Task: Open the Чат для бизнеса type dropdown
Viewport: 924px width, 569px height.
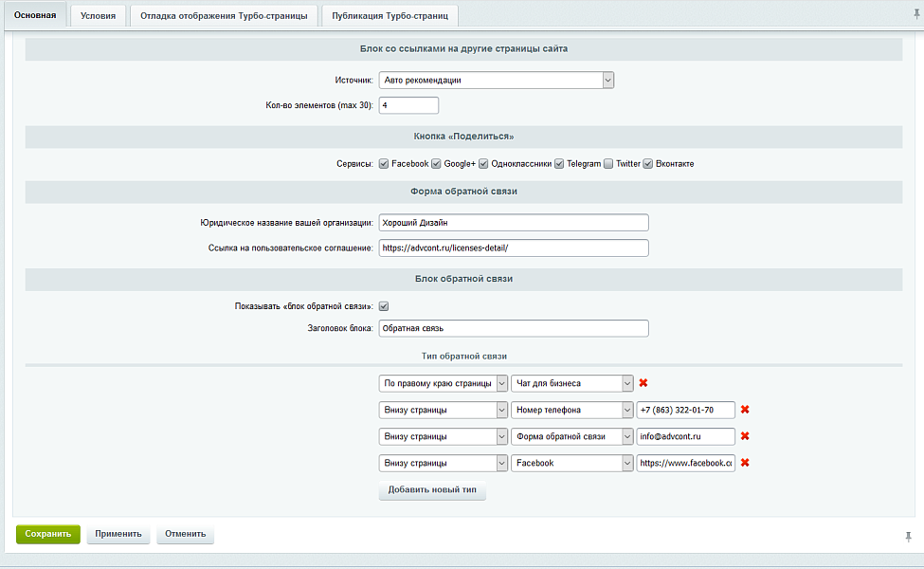Action: 572,383
